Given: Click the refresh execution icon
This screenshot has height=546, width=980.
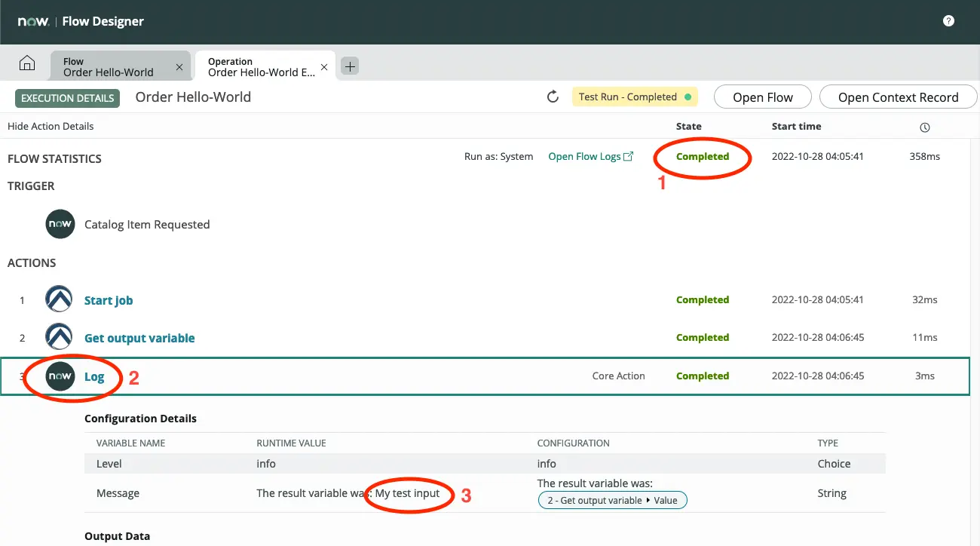Looking at the screenshot, I should (553, 97).
